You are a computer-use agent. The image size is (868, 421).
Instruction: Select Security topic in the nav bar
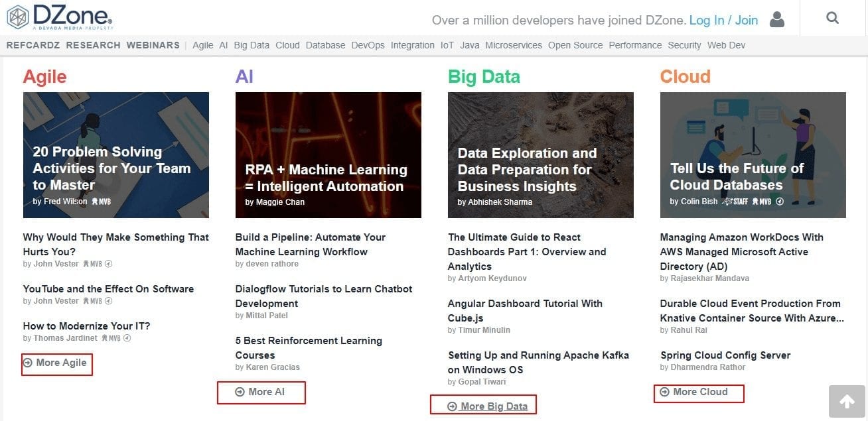(x=685, y=45)
